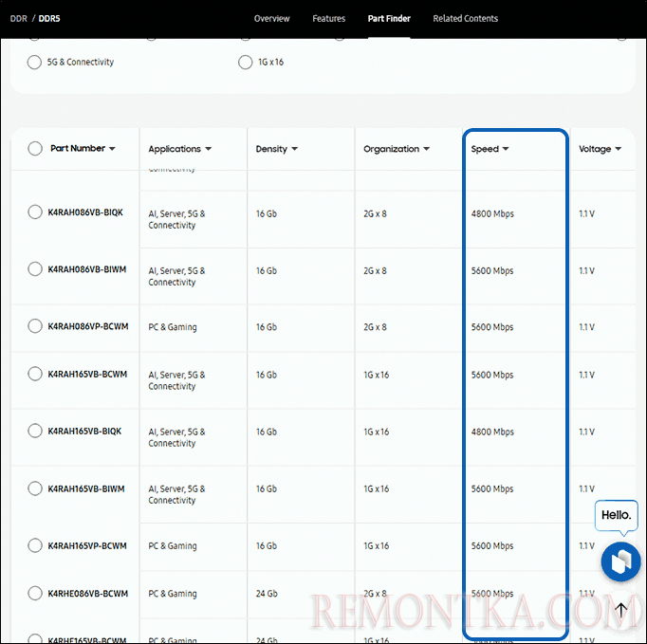Select part K4RHE086VB-BCWM checkbox
This screenshot has height=644, width=647.
point(35,593)
